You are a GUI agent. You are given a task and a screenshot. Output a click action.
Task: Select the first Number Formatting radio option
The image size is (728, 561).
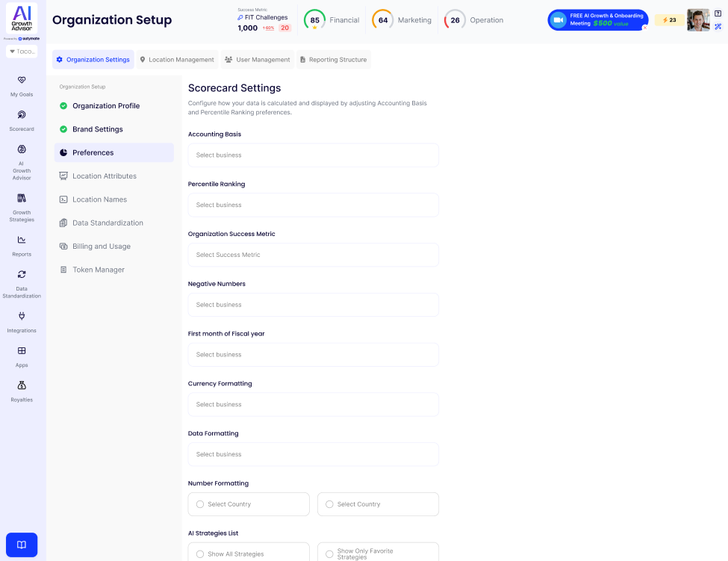(x=200, y=504)
